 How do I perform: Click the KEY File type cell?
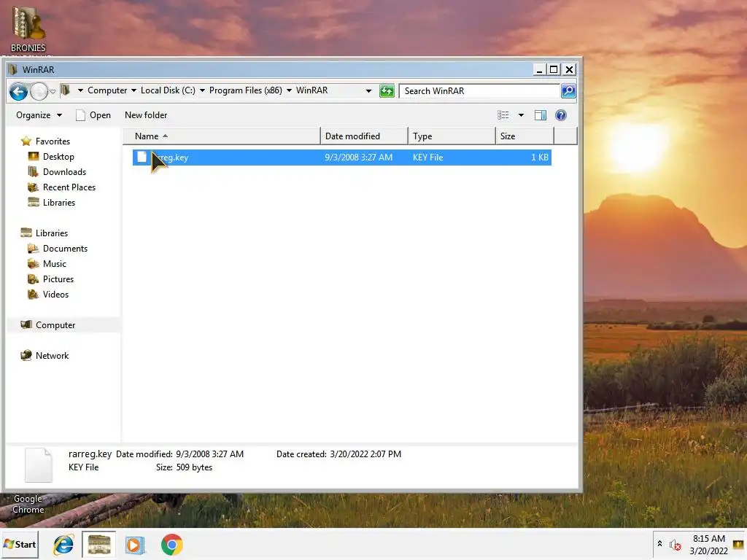(427, 157)
